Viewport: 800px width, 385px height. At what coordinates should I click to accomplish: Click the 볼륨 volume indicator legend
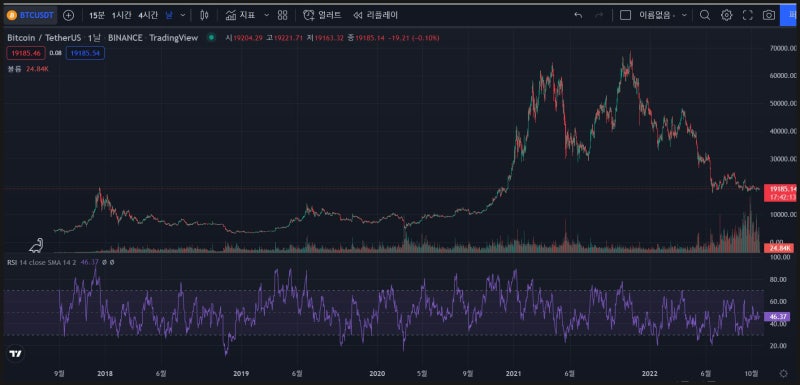28,68
